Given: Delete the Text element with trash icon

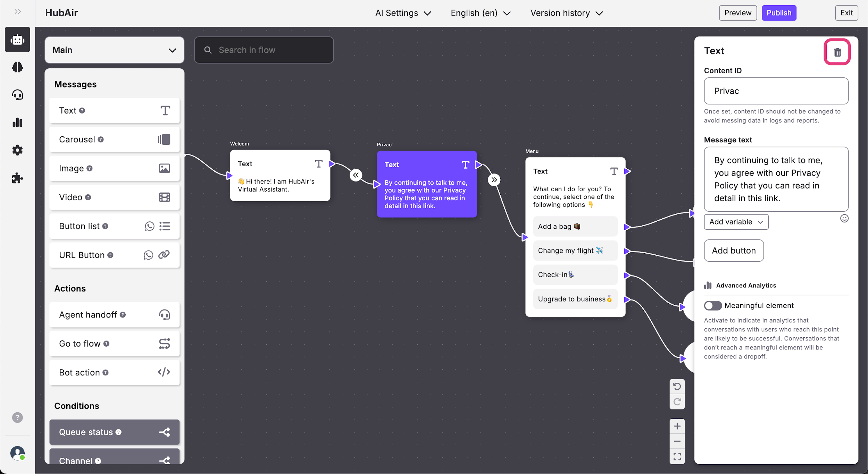Looking at the screenshot, I should tap(837, 52).
